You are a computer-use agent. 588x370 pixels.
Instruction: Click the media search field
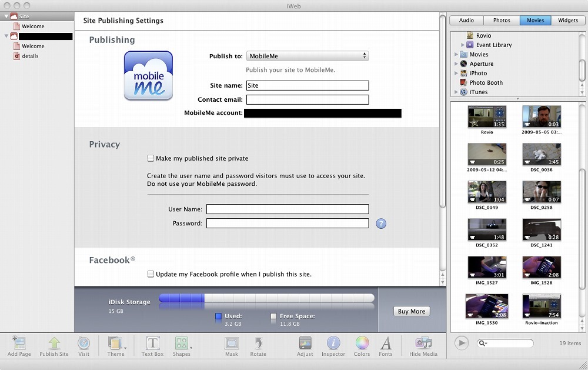pos(505,343)
